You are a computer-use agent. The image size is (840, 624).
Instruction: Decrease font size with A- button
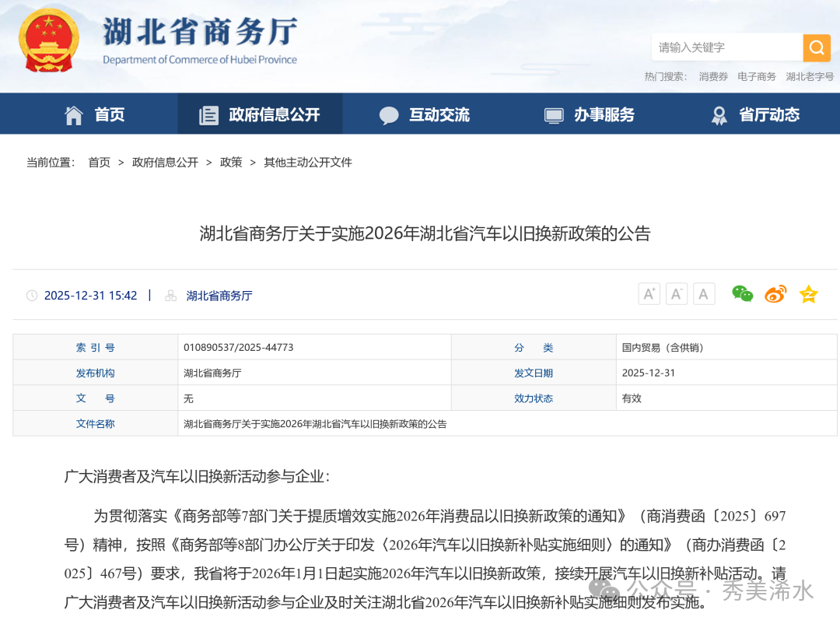point(677,294)
